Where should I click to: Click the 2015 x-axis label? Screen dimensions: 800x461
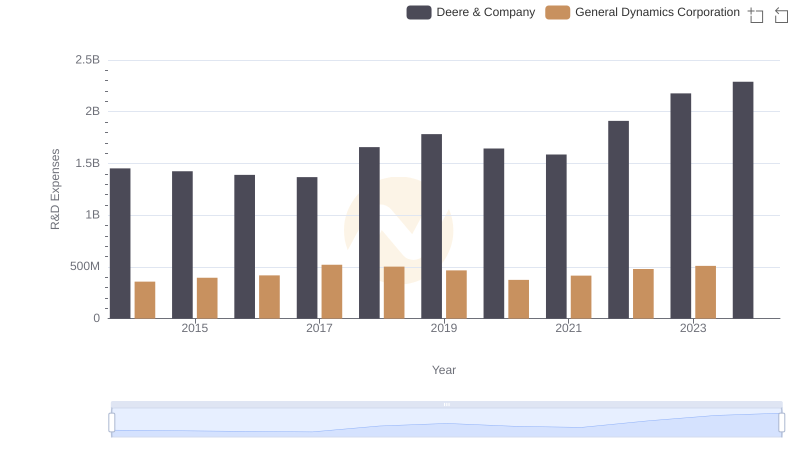coord(195,328)
